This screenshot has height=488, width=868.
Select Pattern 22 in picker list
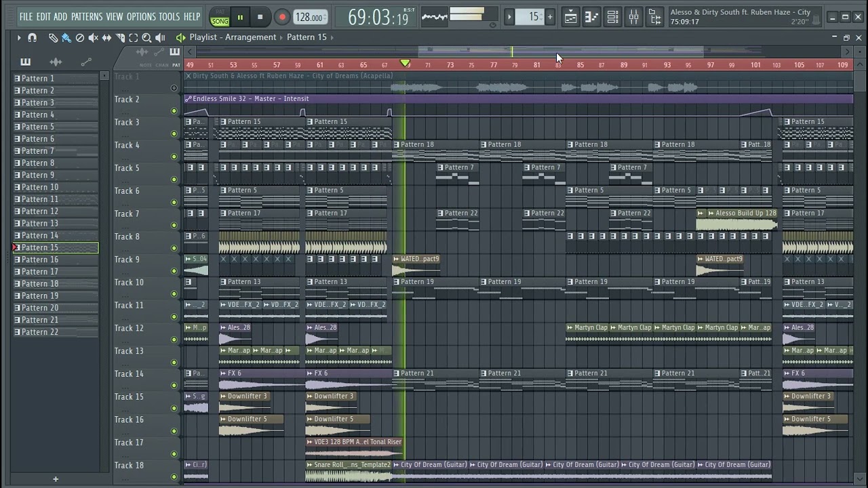coord(56,332)
